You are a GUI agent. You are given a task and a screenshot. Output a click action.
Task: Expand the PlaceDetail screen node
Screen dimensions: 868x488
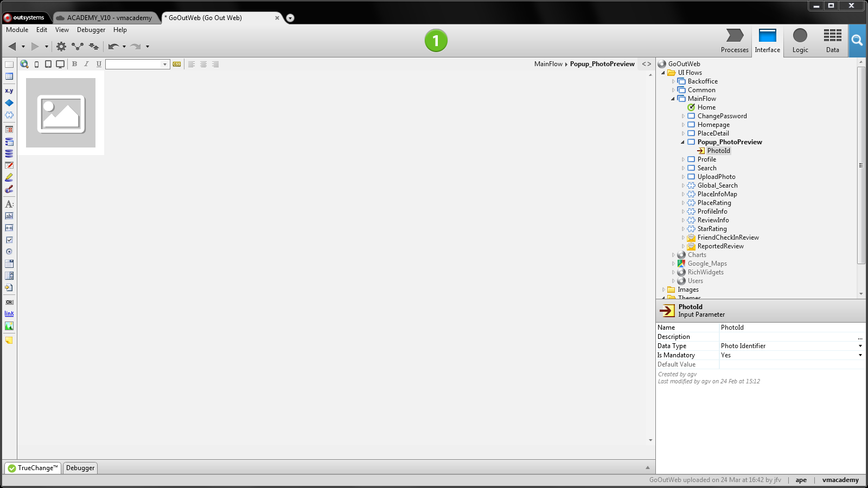point(682,133)
